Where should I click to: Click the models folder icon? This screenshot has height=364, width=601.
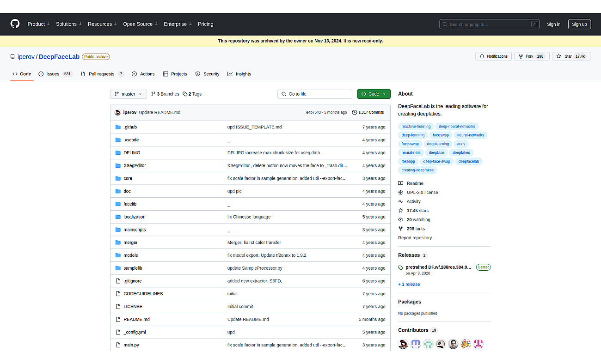(x=118, y=255)
